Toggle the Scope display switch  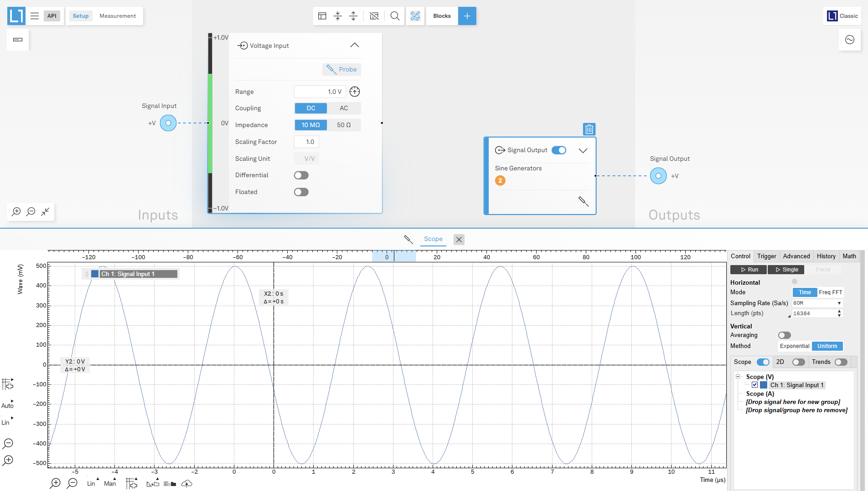click(763, 362)
